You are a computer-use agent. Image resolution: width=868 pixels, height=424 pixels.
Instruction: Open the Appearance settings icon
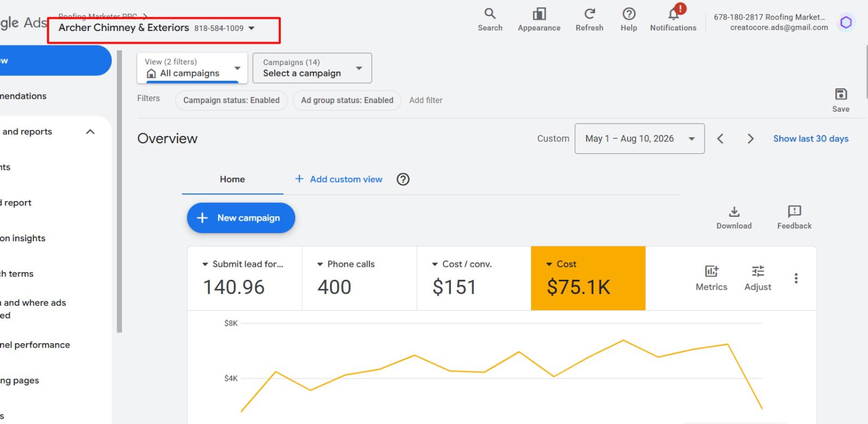(x=539, y=20)
